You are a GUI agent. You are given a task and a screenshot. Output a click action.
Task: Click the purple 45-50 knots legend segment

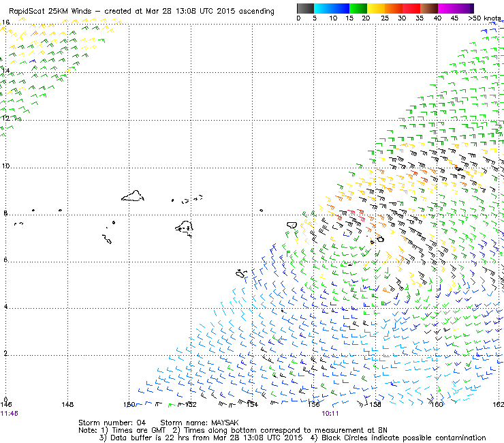point(464,8)
